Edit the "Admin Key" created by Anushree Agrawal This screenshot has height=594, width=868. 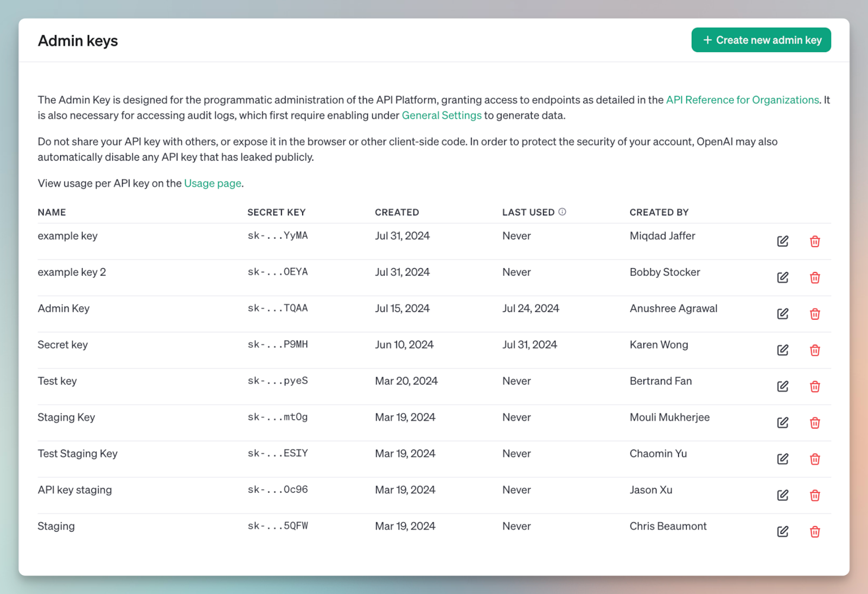coord(782,314)
